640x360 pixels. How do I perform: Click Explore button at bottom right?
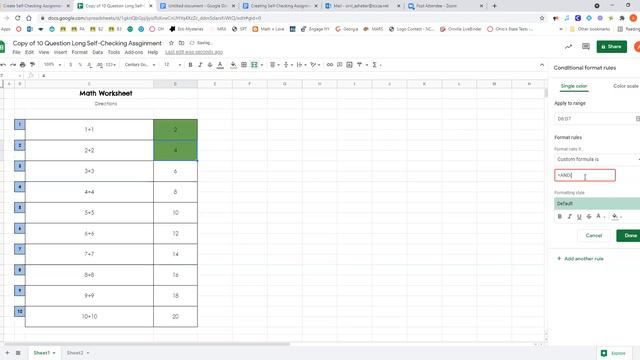point(613,353)
